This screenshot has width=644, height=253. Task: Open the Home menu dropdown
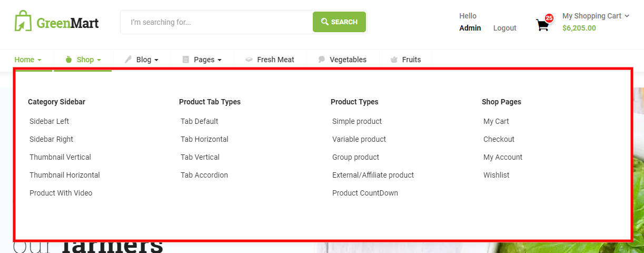pyautogui.click(x=28, y=60)
